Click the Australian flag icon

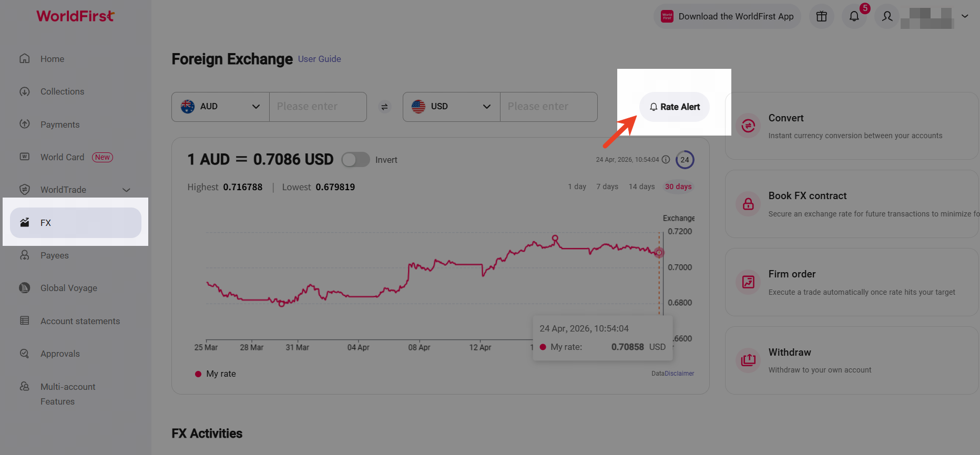tap(188, 106)
